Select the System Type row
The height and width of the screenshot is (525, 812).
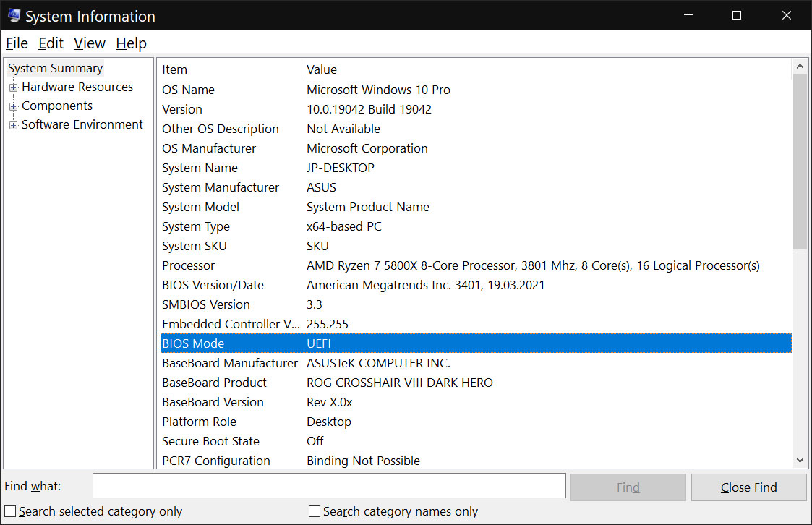coord(476,226)
